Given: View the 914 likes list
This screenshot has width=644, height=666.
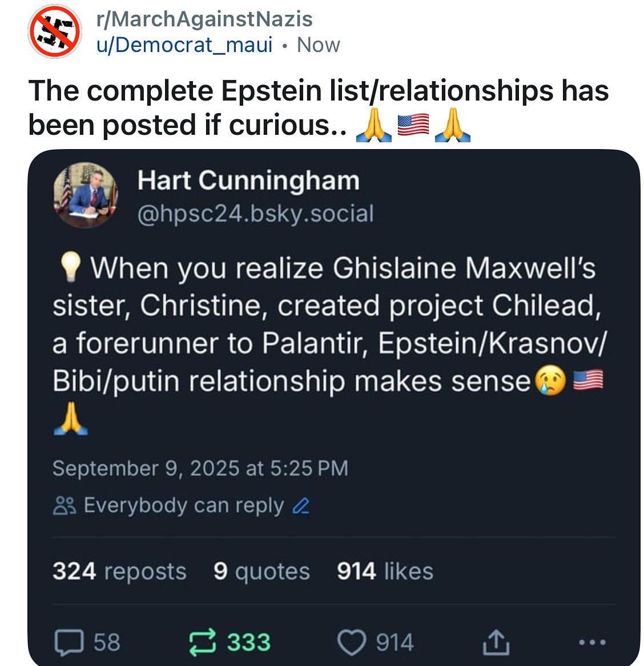Looking at the screenshot, I should [x=385, y=571].
